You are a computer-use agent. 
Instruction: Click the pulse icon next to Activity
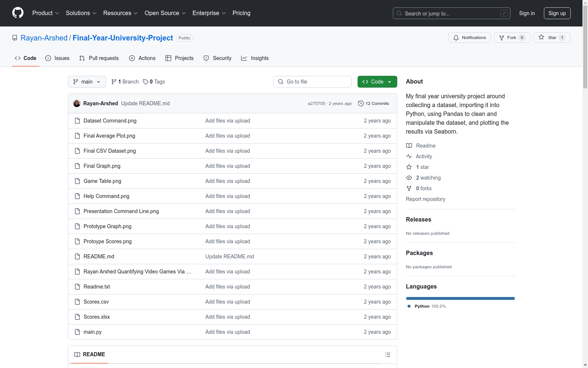coord(409,156)
